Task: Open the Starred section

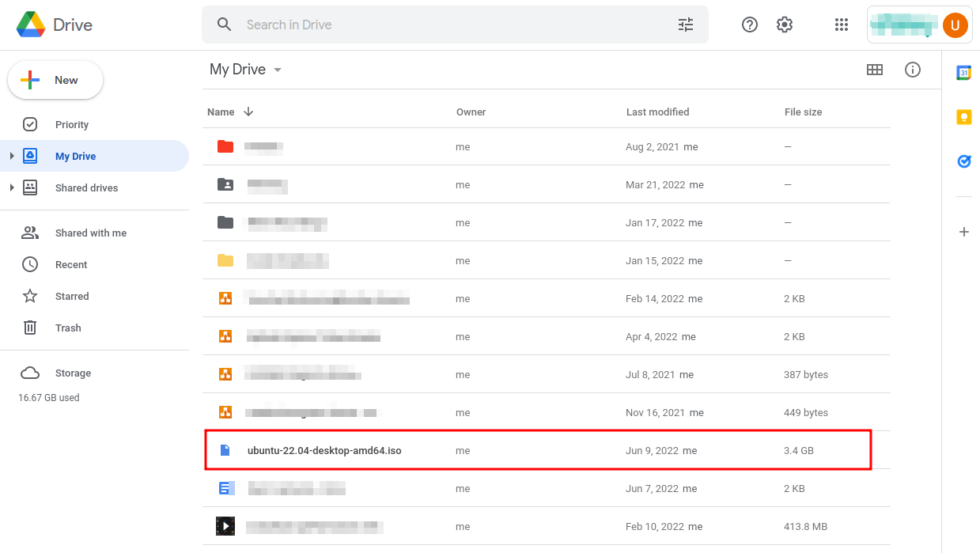Action: pos(72,296)
